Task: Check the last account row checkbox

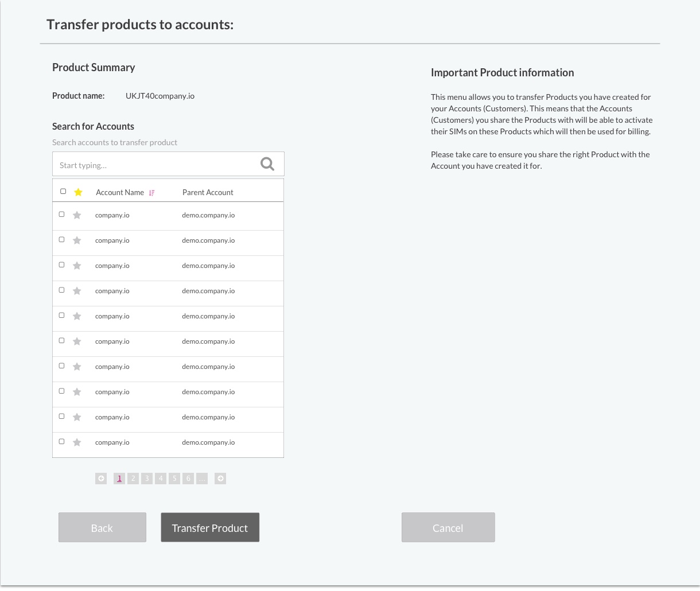Action: (62, 441)
